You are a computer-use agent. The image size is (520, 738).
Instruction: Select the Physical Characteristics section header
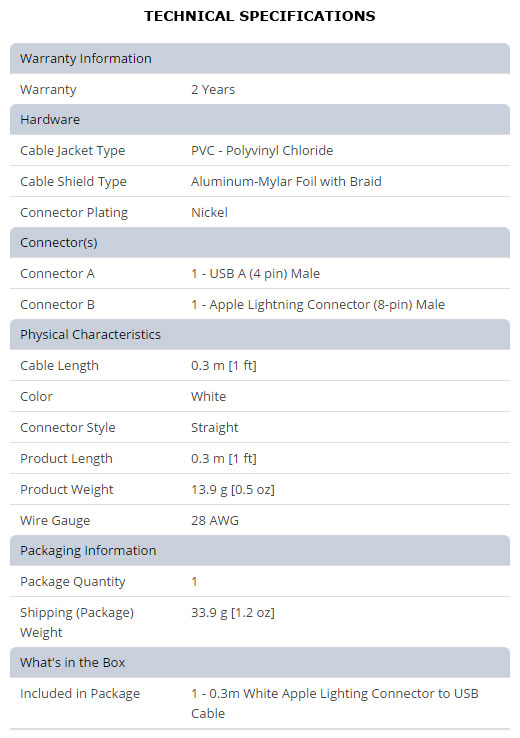click(260, 335)
